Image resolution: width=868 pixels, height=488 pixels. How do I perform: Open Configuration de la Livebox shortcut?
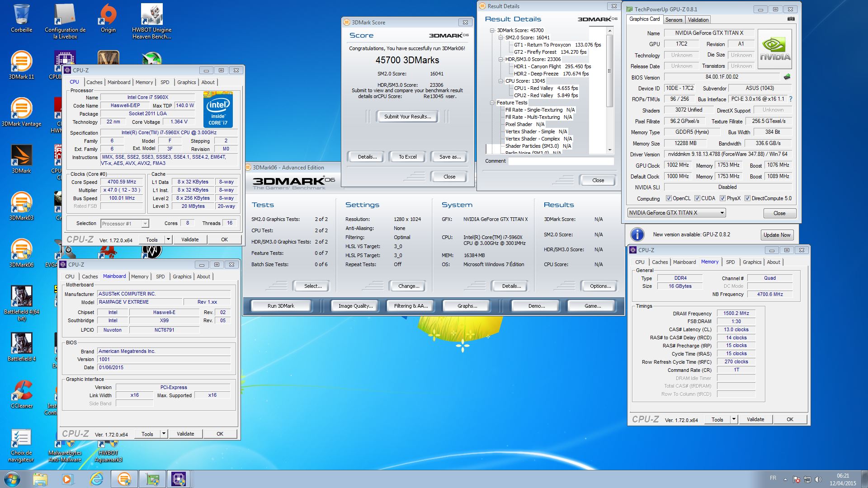coord(65,21)
